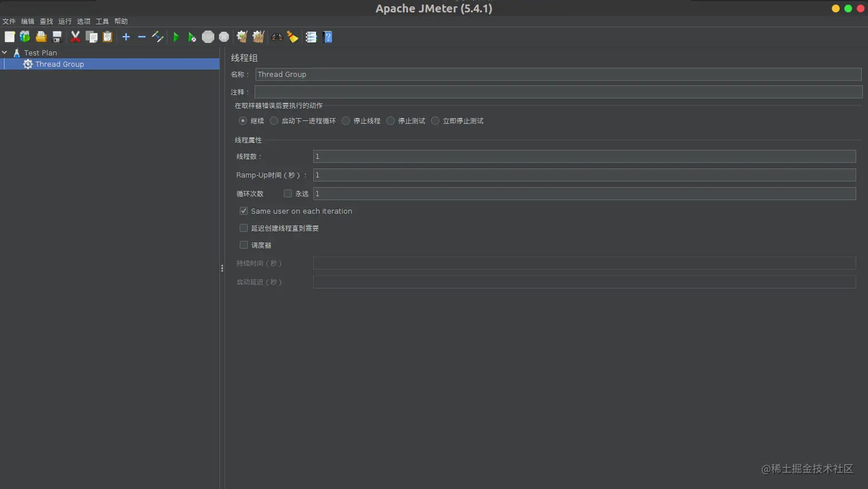Open the 帮助 menu

pyautogui.click(x=121, y=21)
